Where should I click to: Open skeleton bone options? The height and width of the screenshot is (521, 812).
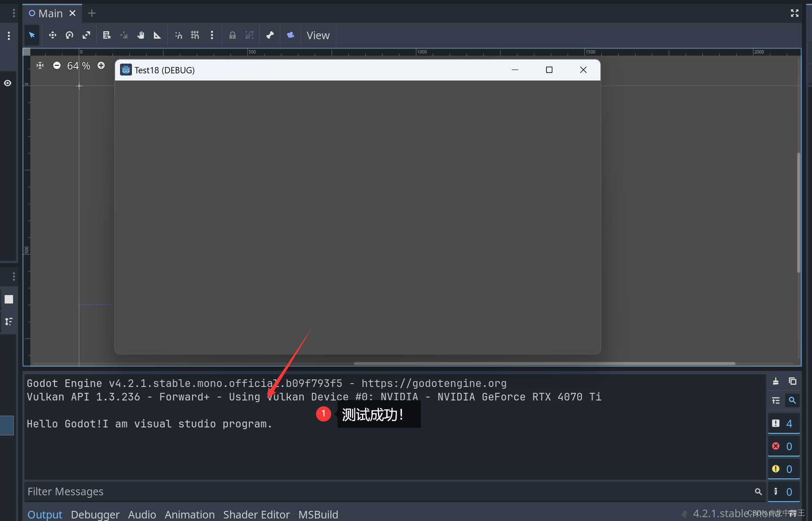coord(270,35)
